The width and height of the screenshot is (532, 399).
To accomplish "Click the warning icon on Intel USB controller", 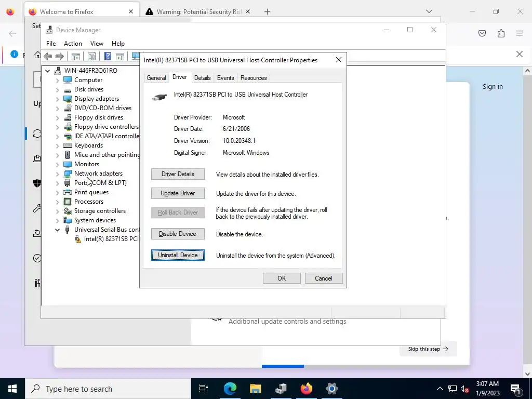I will [x=78, y=239].
